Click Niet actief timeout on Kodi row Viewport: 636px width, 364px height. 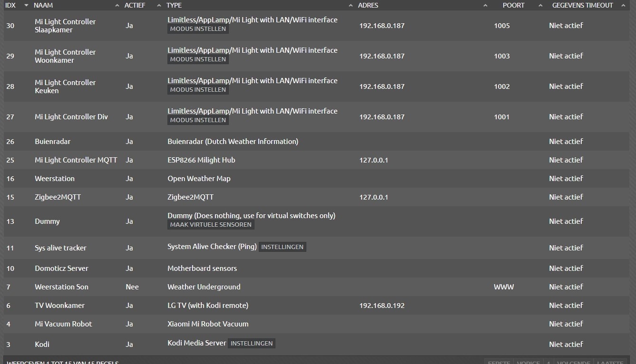coord(566,345)
